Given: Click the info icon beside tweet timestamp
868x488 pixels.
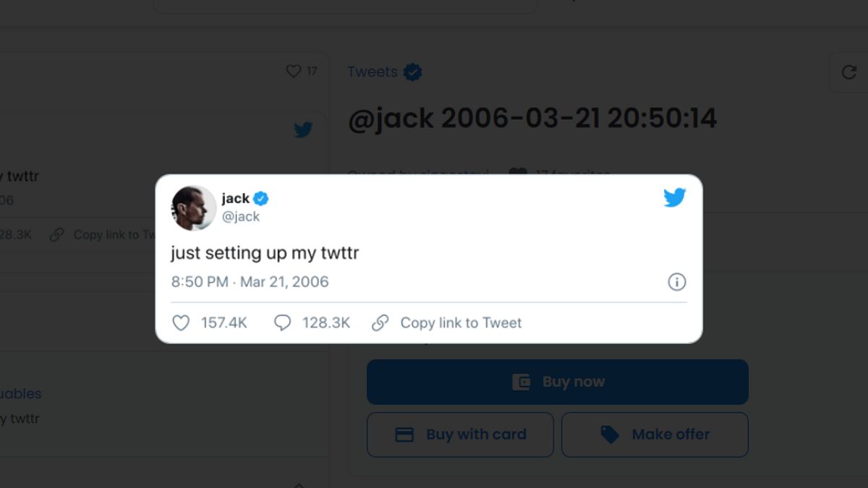Looking at the screenshot, I should pyautogui.click(x=676, y=282).
